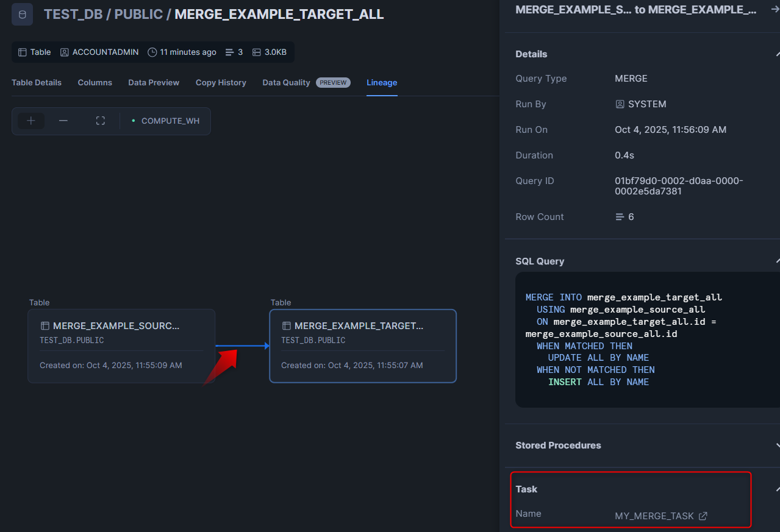Click the ACCOUNTADMIN owner role icon
The height and width of the screenshot is (532, 780).
pos(65,52)
